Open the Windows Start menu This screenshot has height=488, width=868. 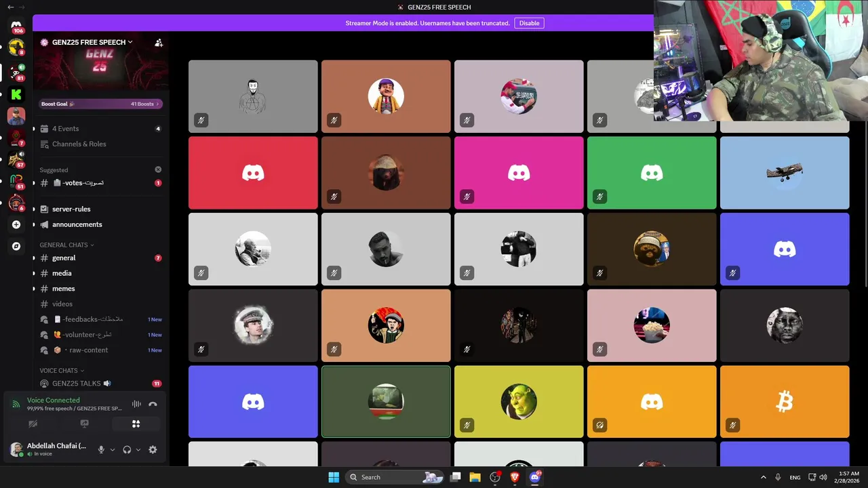tap(334, 477)
